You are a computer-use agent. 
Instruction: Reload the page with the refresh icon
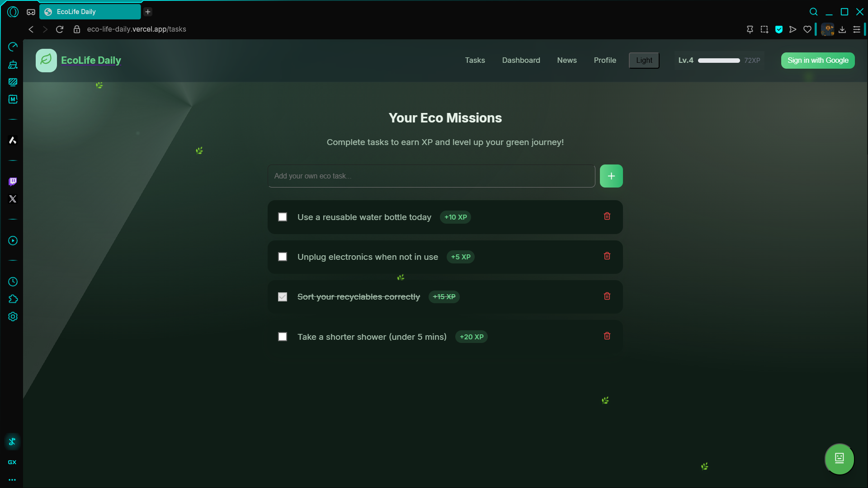point(60,29)
